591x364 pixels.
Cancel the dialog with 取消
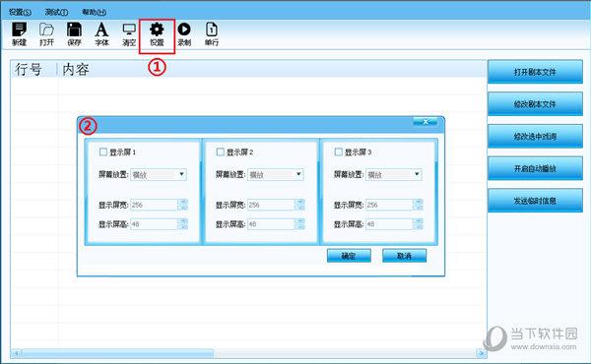pyautogui.click(x=405, y=256)
